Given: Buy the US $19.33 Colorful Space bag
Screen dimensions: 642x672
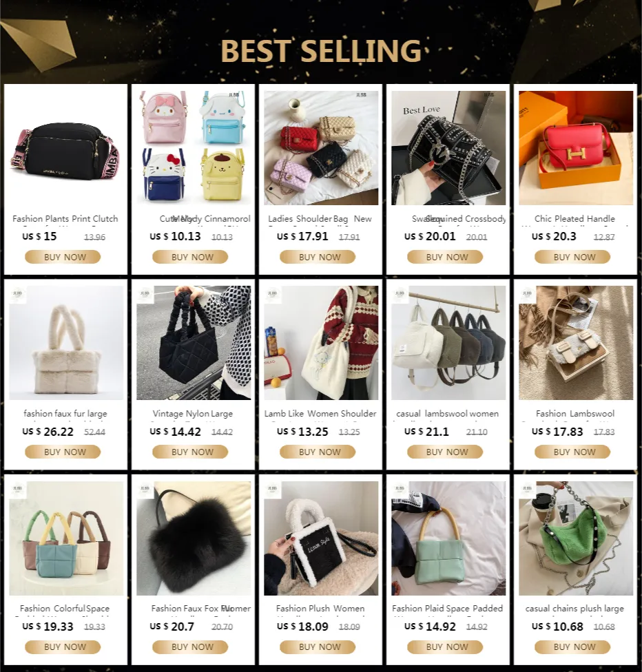Looking at the screenshot, I should (63, 647).
